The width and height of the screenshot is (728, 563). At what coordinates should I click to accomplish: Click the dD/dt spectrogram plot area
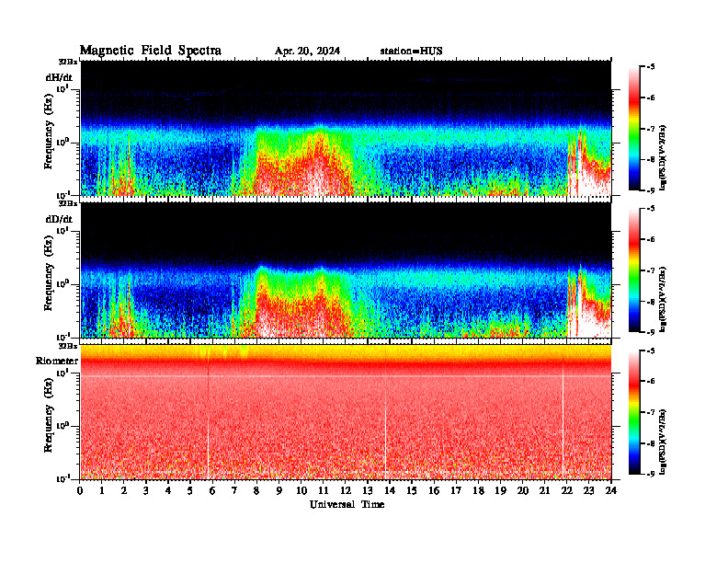346,270
